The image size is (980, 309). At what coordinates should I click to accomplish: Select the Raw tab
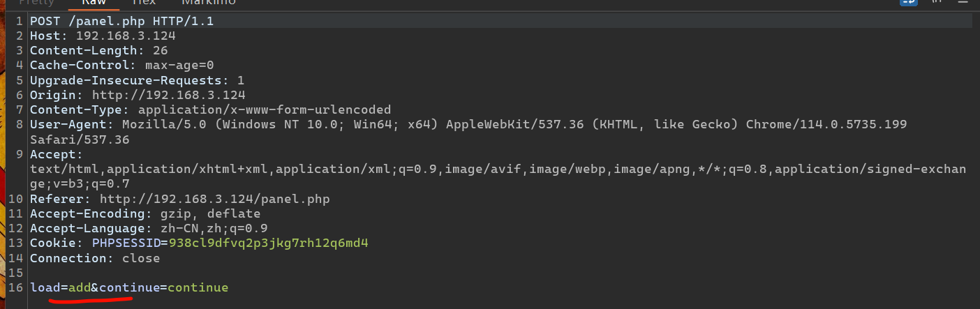[x=93, y=2]
